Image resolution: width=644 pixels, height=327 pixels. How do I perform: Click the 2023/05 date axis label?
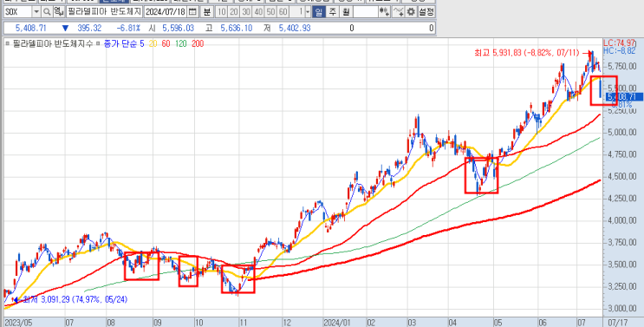(17, 322)
